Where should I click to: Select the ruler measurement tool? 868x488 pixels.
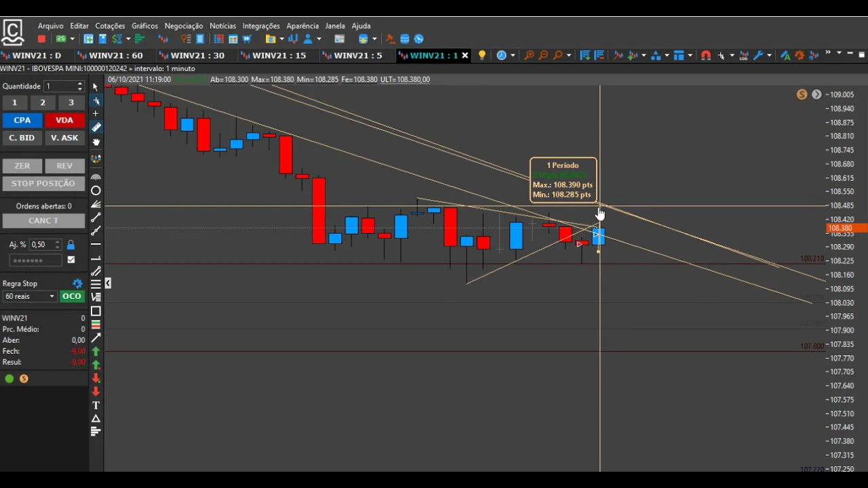(96, 127)
